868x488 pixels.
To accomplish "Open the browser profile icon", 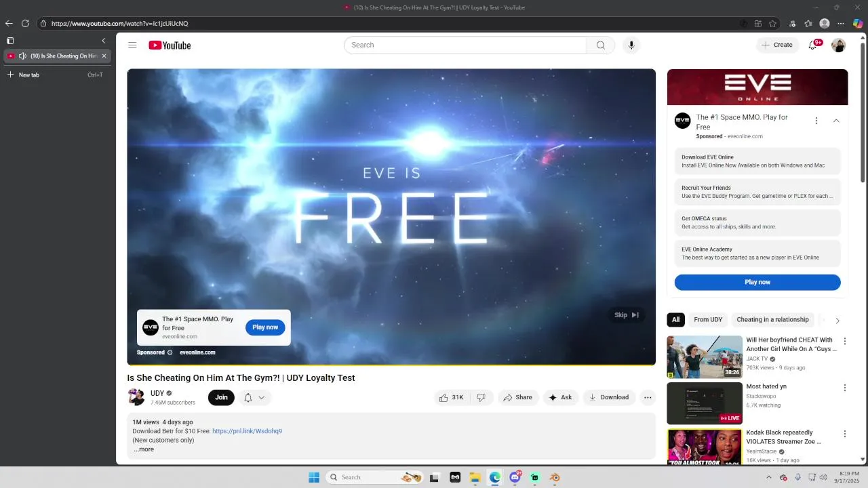I will pos(825,23).
